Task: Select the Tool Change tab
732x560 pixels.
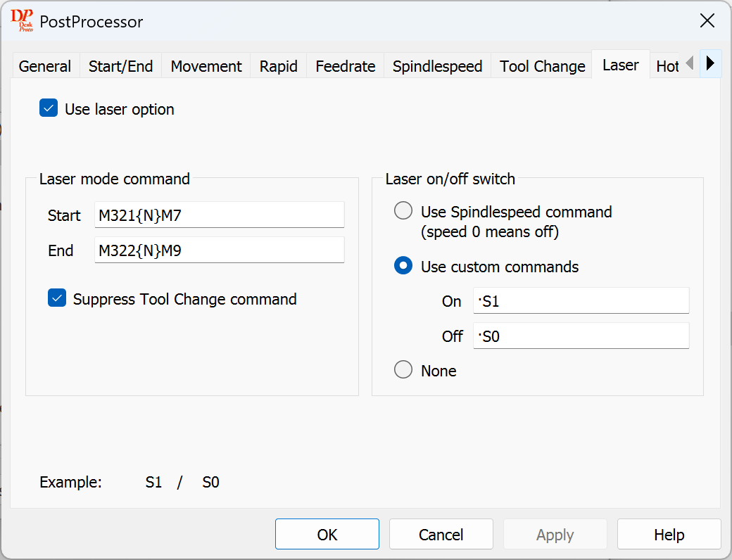Action: [x=542, y=66]
